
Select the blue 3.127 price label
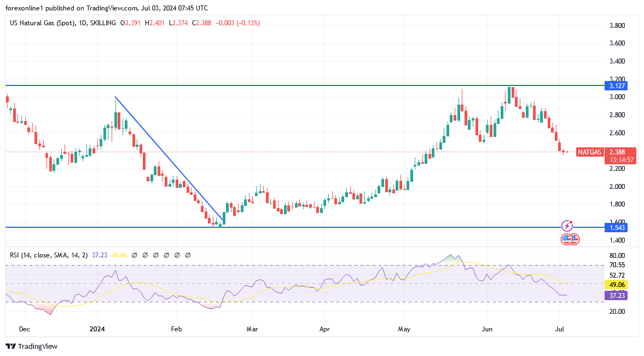tap(616, 85)
